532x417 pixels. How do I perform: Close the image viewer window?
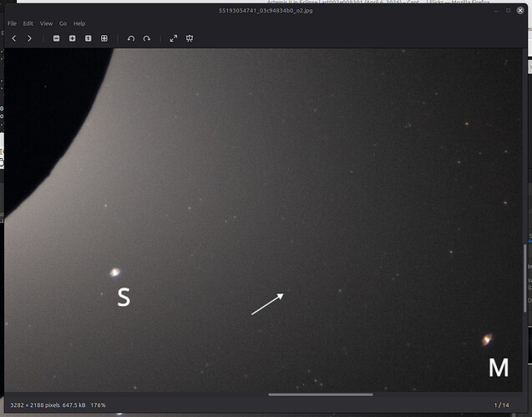(x=522, y=11)
